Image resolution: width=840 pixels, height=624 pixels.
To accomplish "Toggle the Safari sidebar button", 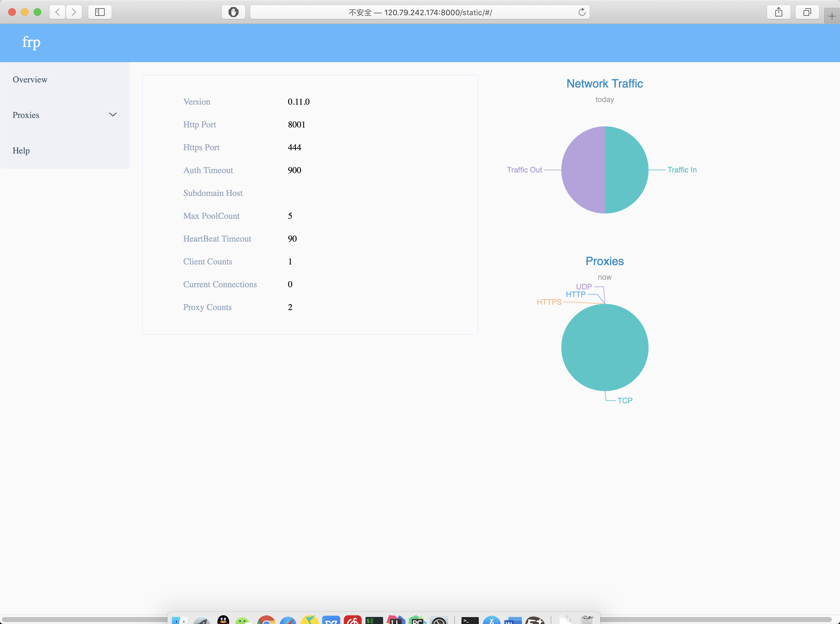I will [x=100, y=12].
